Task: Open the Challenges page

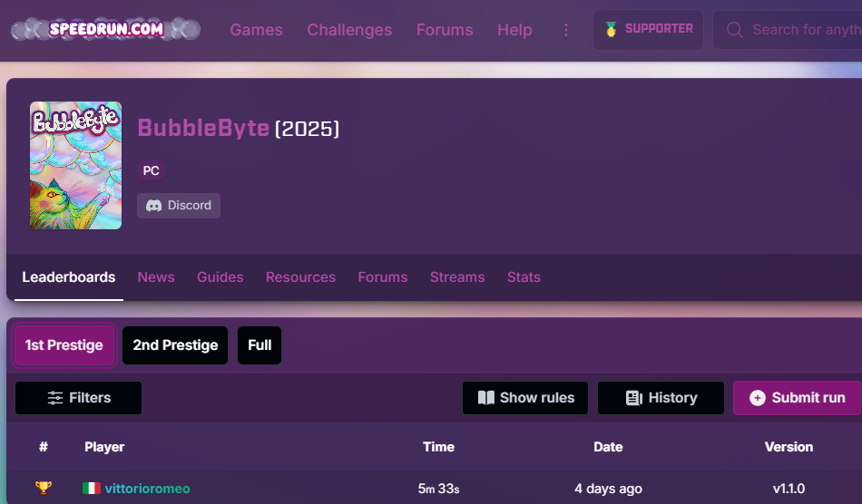Action: pyautogui.click(x=349, y=30)
